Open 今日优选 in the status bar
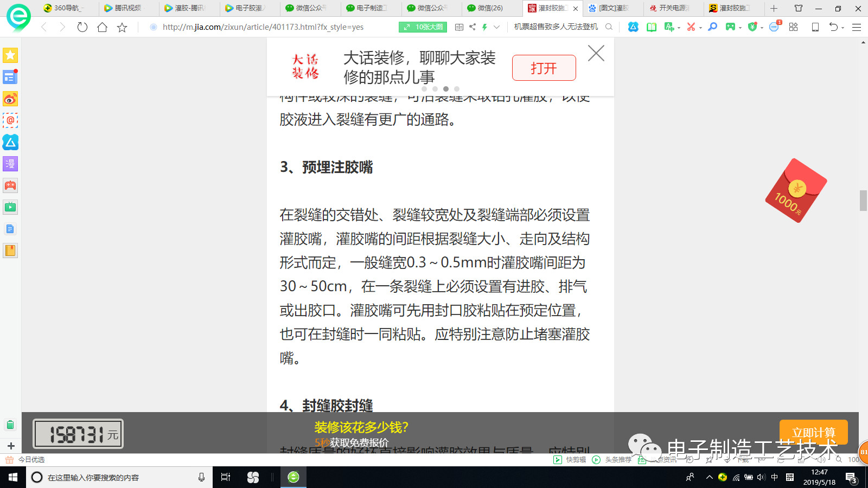The width and height of the screenshot is (868, 488). click(x=25, y=460)
